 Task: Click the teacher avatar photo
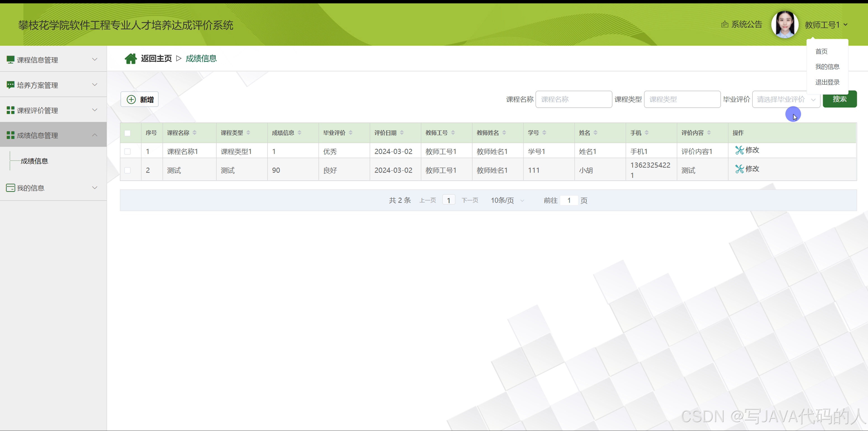click(x=785, y=25)
